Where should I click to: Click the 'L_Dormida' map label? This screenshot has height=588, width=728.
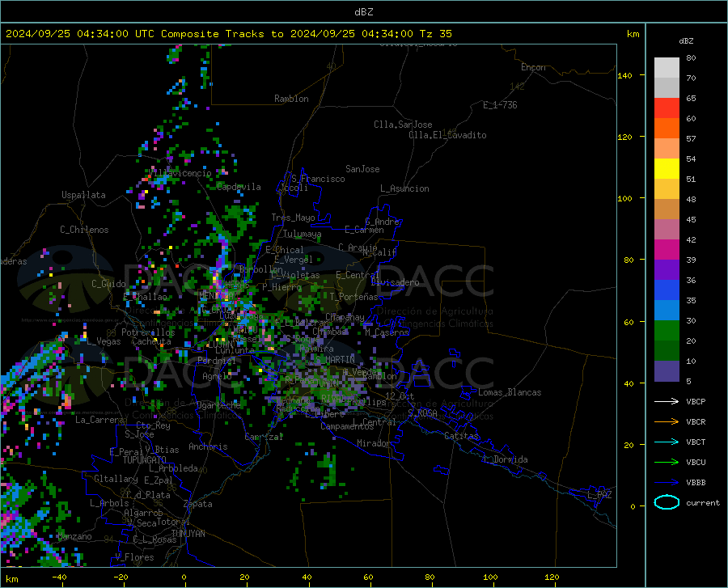point(506,460)
